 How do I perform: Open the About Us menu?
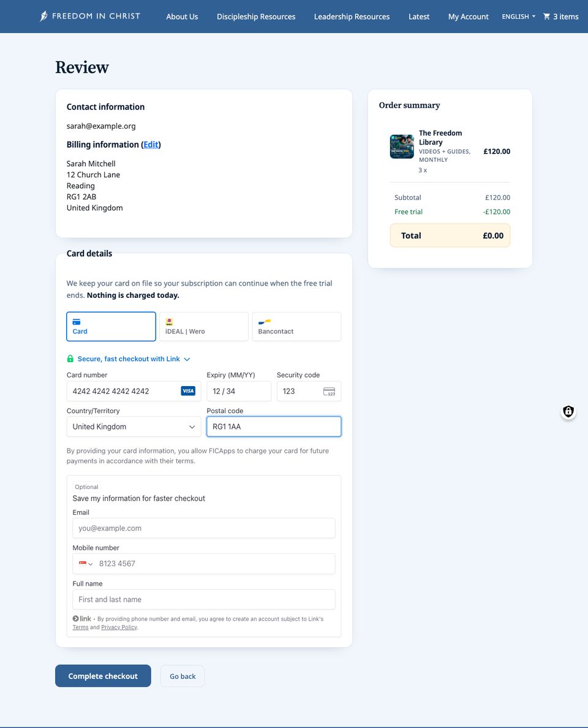coord(182,17)
